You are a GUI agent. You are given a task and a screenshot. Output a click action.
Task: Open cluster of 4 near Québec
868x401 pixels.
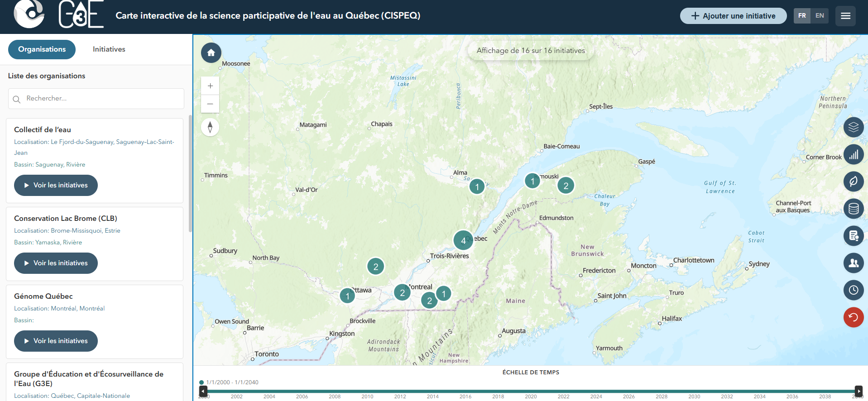[x=463, y=240]
